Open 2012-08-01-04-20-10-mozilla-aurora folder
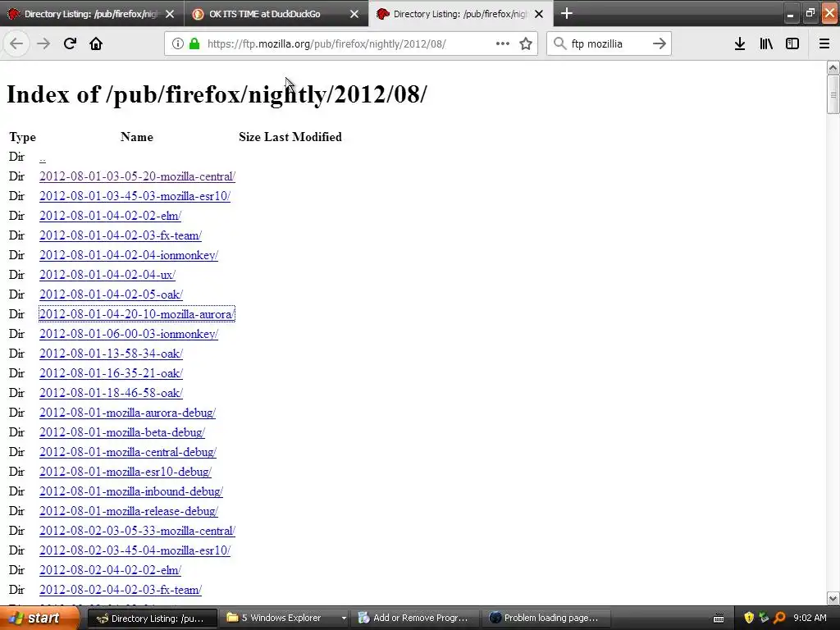The height and width of the screenshot is (630, 840). [x=137, y=314]
